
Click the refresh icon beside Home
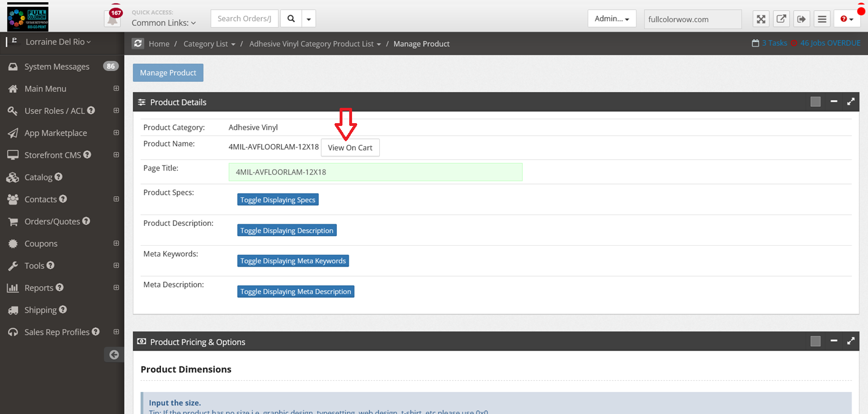coord(138,43)
